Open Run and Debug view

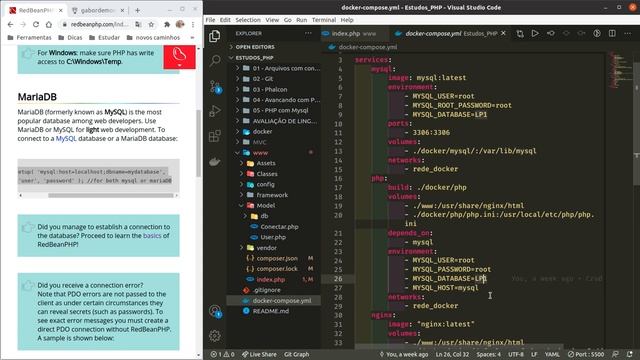click(x=215, y=111)
